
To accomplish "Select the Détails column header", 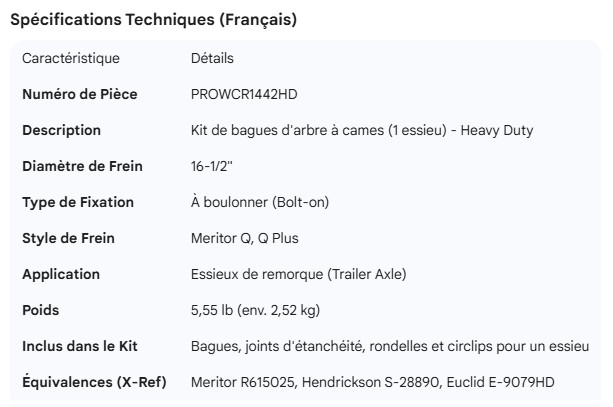I will pyautogui.click(x=212, y=58).
